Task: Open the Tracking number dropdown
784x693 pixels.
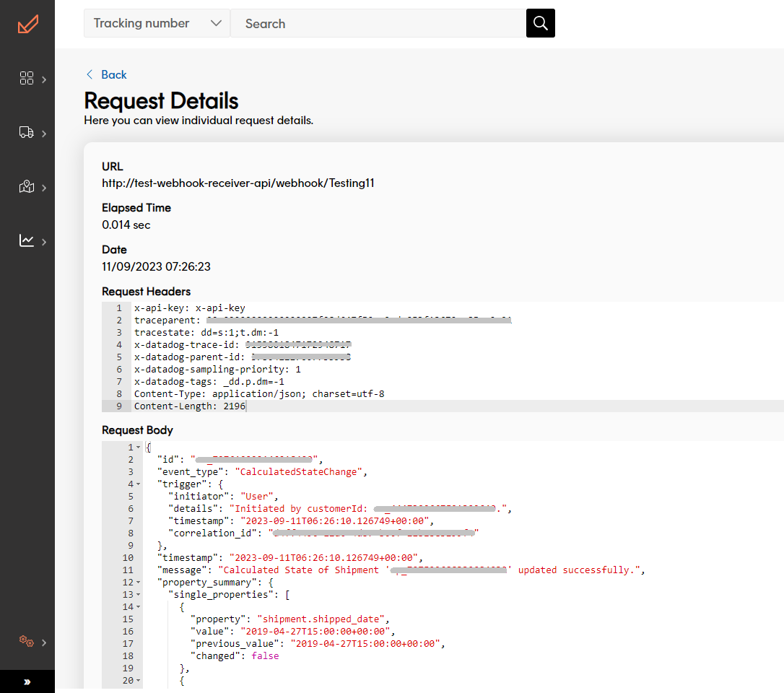Action: click(157, 23)
